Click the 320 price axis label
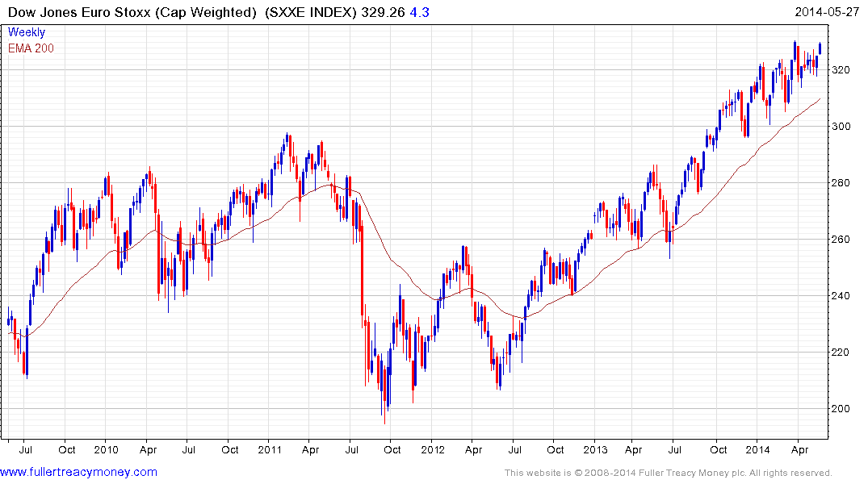Image resolution: width=868 pixels, height=484 pixels. [841, 69]
